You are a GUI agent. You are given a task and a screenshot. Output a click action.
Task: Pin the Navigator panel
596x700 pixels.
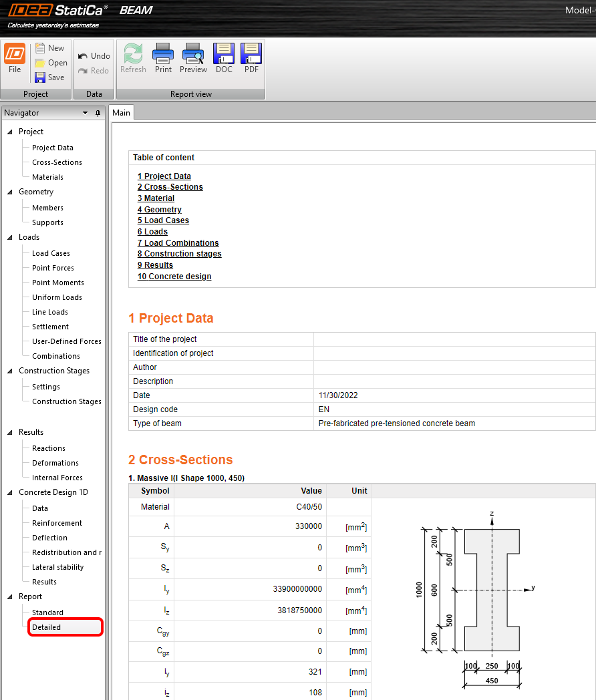pos(98,113)
